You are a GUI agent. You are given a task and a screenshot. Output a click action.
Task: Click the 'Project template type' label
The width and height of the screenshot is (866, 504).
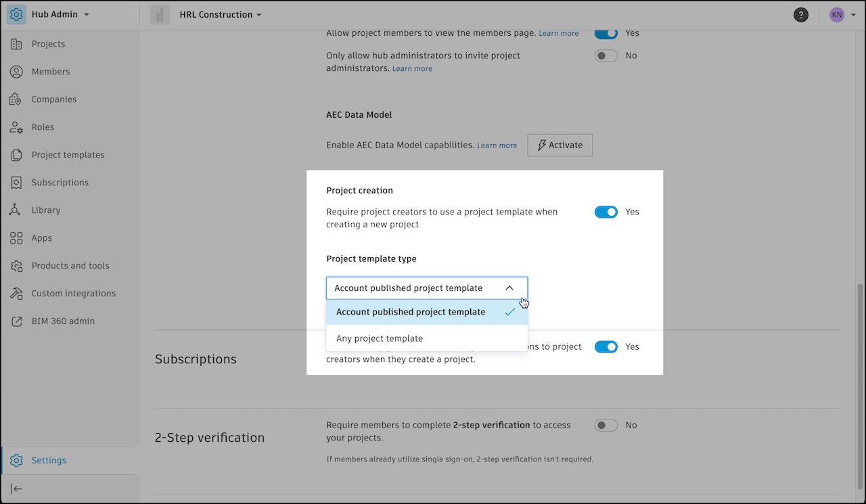(371, 258)
